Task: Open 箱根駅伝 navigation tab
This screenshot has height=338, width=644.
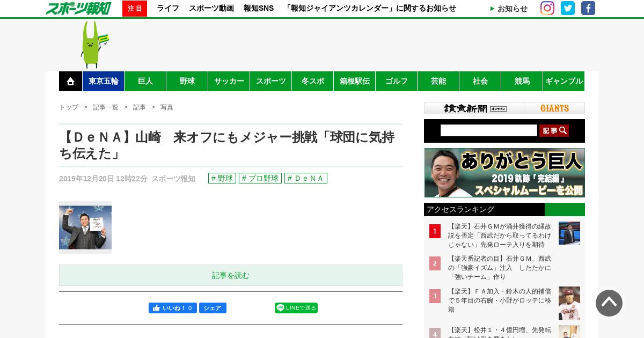Action: click(x=355, y=81)
